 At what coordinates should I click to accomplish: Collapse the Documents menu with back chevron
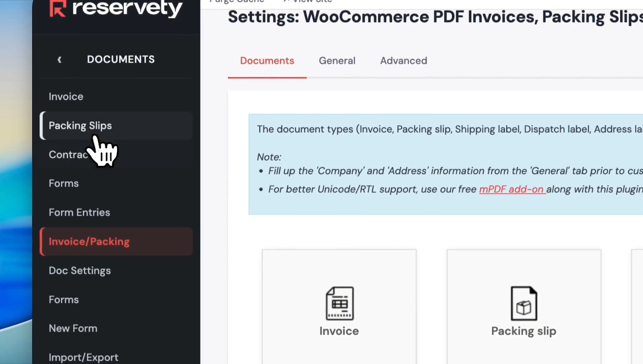pos(60,60)
